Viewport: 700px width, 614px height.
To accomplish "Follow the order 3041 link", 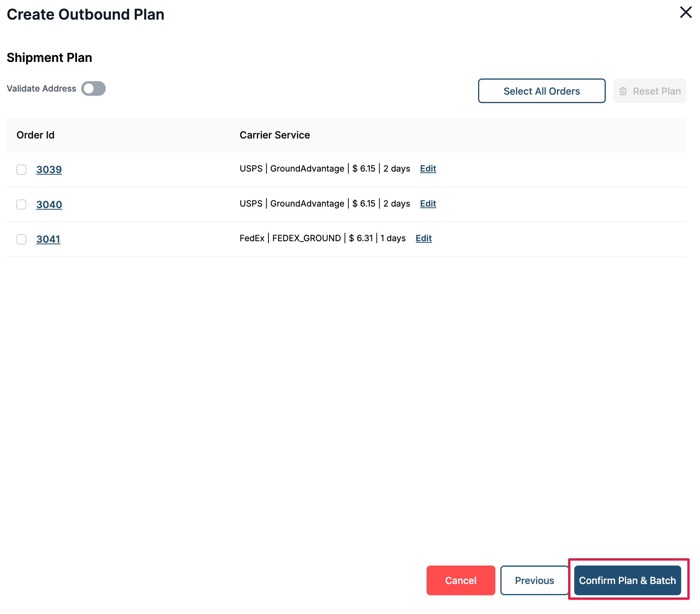I will (x=48, y=239).
